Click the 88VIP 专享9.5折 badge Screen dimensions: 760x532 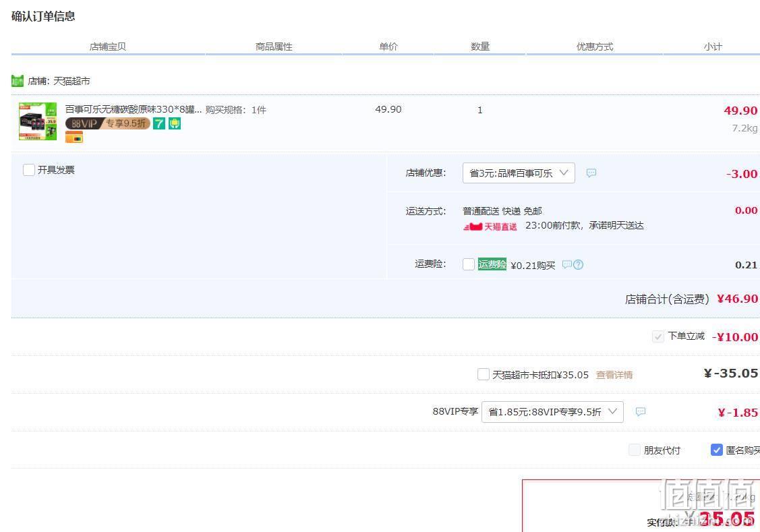coord(108,123)
